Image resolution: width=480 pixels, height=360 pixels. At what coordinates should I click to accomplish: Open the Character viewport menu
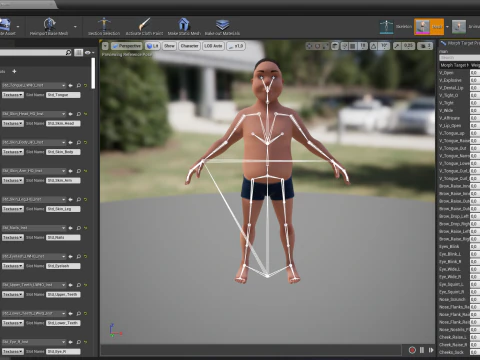coord(189,46)
